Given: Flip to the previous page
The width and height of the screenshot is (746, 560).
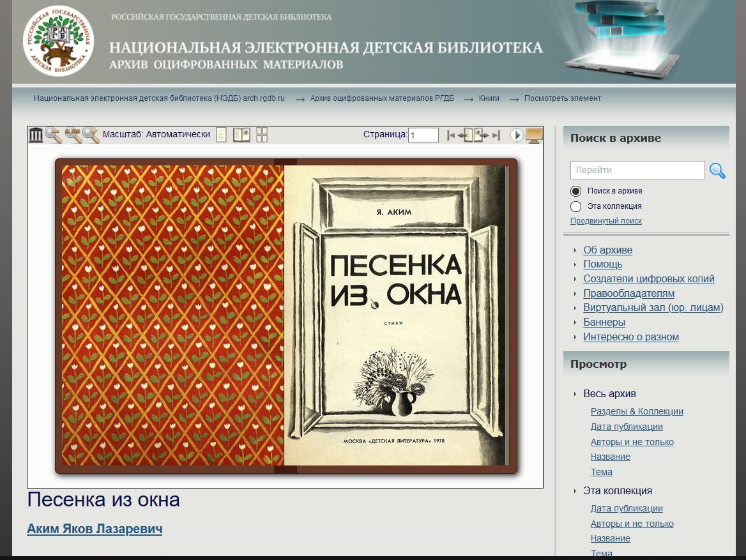Looking at the screenshot, I should 466,135.
